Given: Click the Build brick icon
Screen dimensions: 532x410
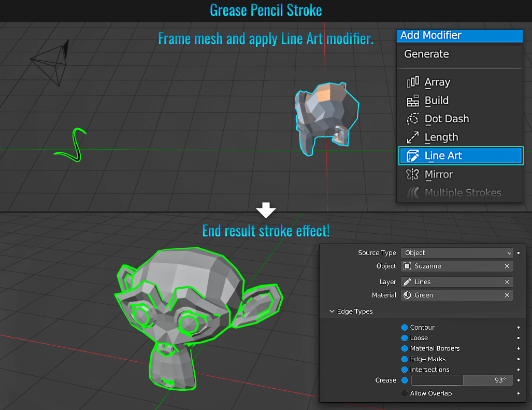Looking at the screenshot, I should (413, 101).
